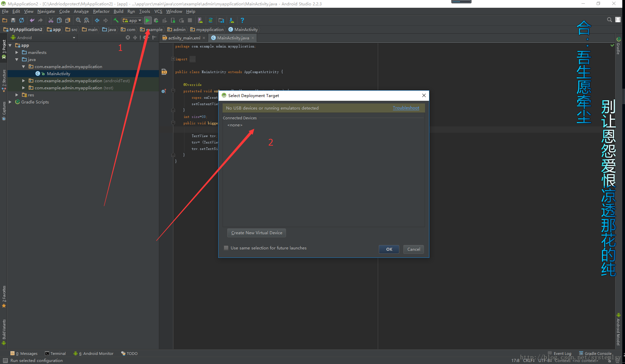
Task: Click the Paste clipboard icon
Action: pyautogui.click(x=68, y=20)
